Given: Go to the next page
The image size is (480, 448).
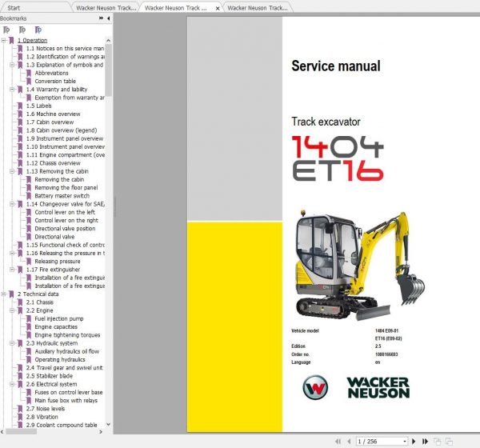Looking at the screenshot, I should [x=414, y=442].
